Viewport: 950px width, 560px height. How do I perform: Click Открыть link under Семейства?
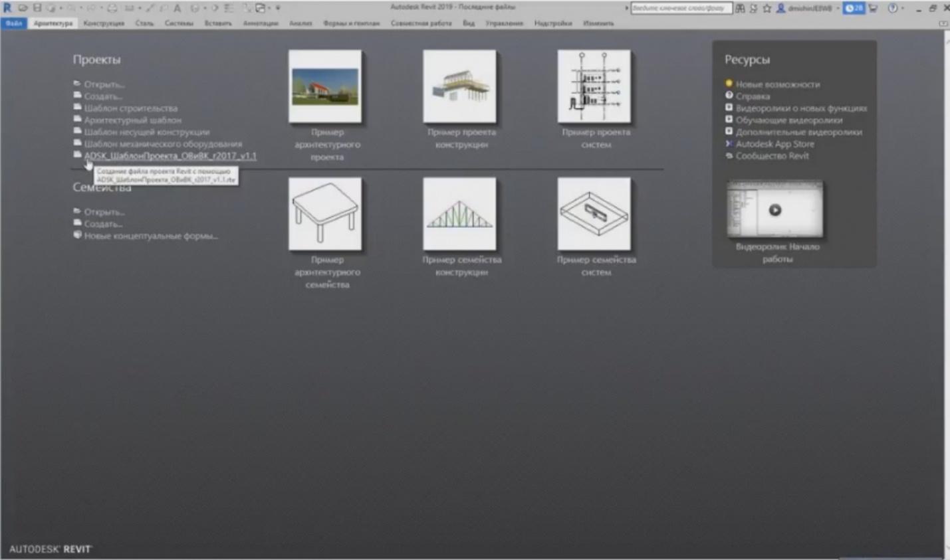(x=104, y=212)
